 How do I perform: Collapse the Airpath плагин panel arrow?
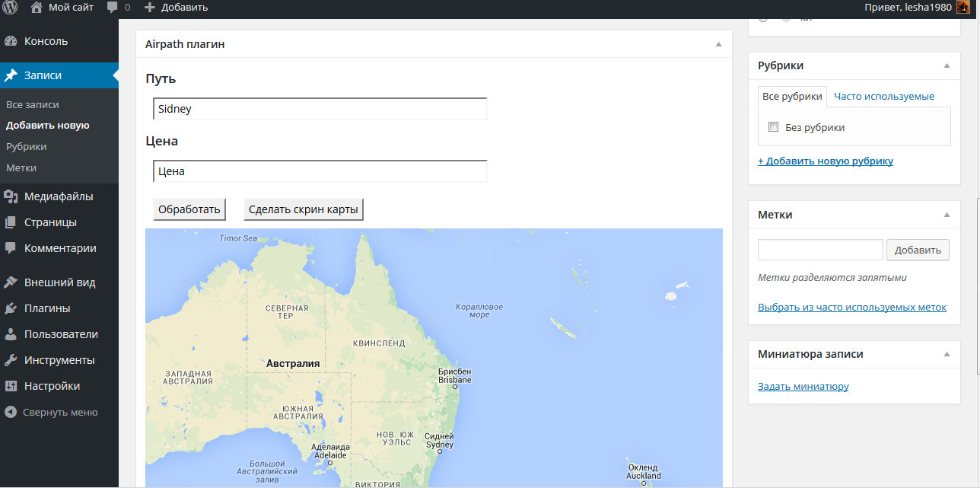(718, 44)
